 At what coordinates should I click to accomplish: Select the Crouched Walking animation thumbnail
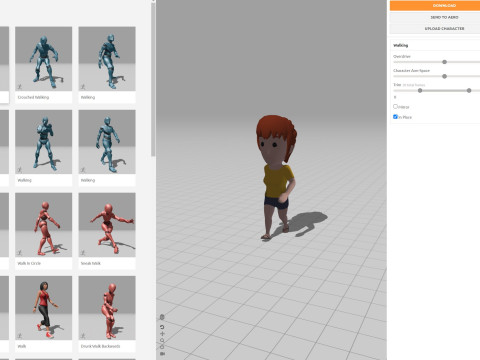(x=43, y=59)
